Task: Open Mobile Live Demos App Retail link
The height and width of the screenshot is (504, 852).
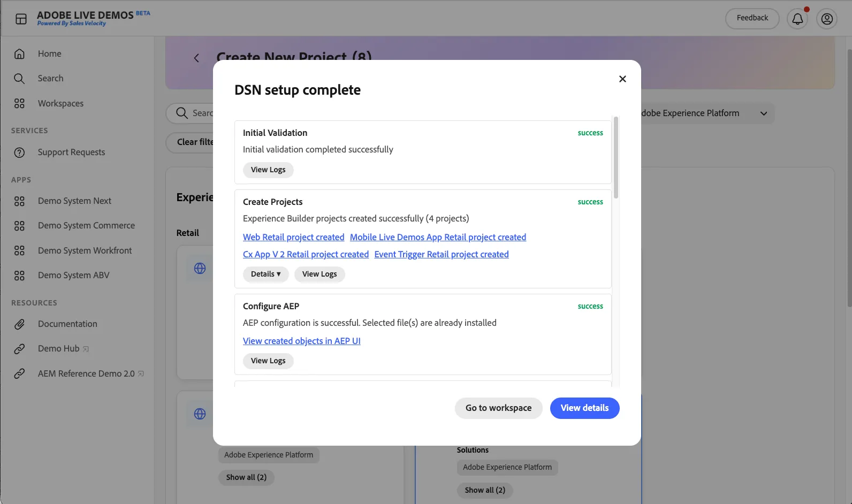Action: coord(438,237)
